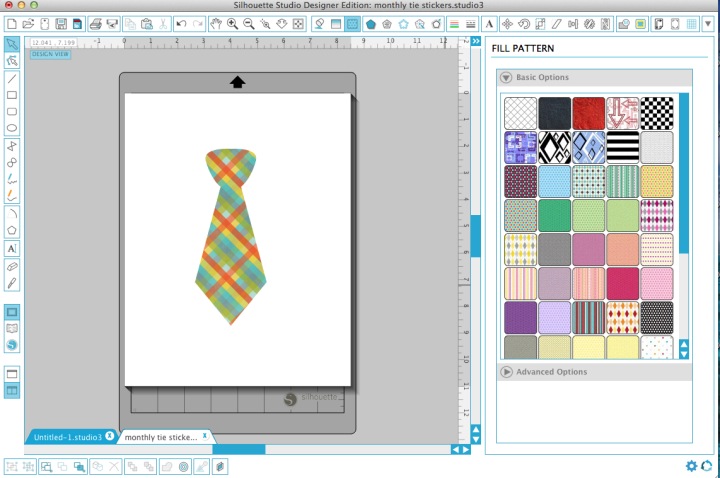
Task: Collapse the Basic Options section
Action: [x=507, y=78]
